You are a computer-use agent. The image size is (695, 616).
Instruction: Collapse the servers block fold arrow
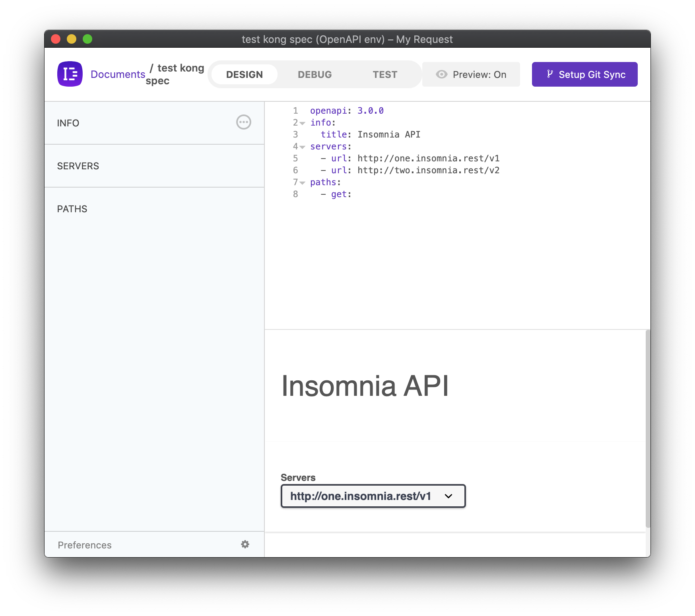[303, 147]
